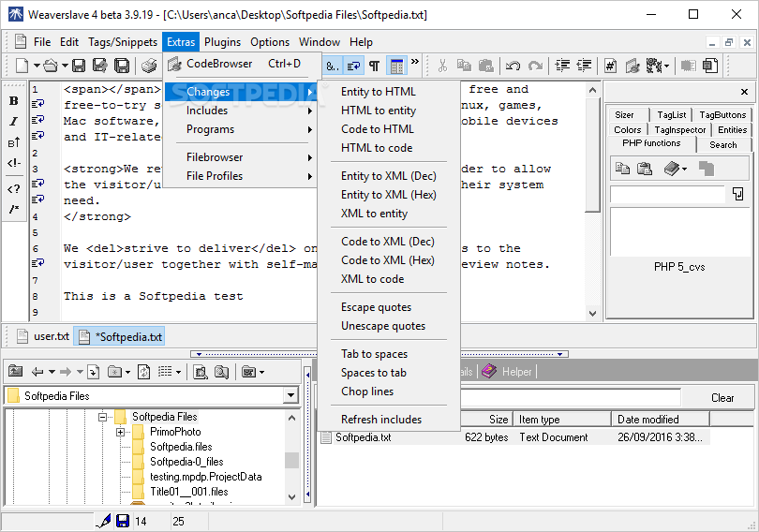This screenshot has width=759, height=532.
Task: Click the Cut scissors icon
Action: coord(442,66)
